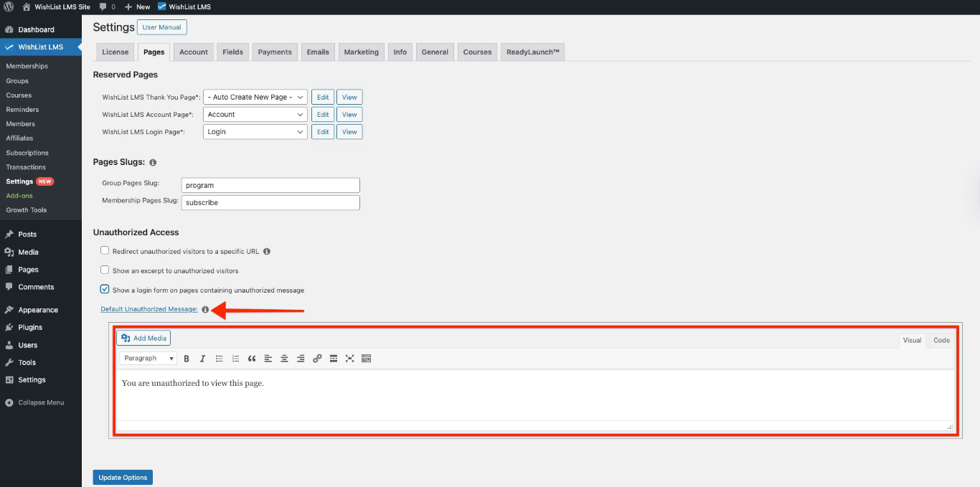Edit the Group Pages Slug field
The image size is (980, 487).
click(x=270, y=185)
